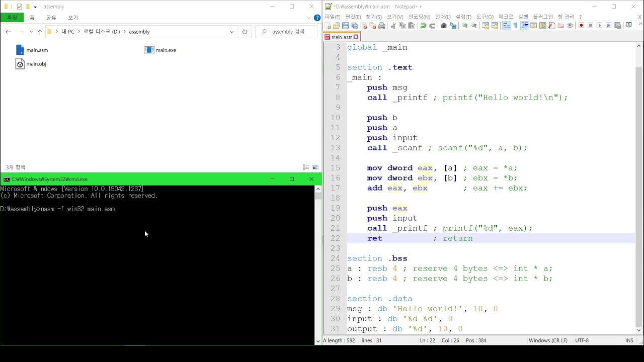Toggle synchronized vertical scrolling icon
The height and width of the screenshot is (362, 644).
click(486, 25)
